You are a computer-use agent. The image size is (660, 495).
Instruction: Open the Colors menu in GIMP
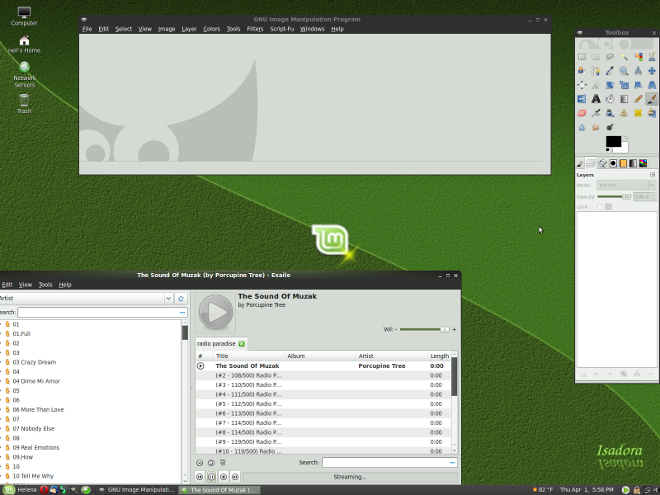211,29
